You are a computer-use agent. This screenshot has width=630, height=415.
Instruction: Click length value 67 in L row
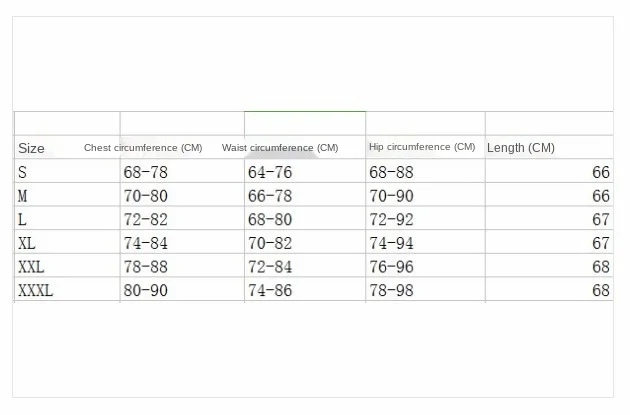click(x=600, y=219)
